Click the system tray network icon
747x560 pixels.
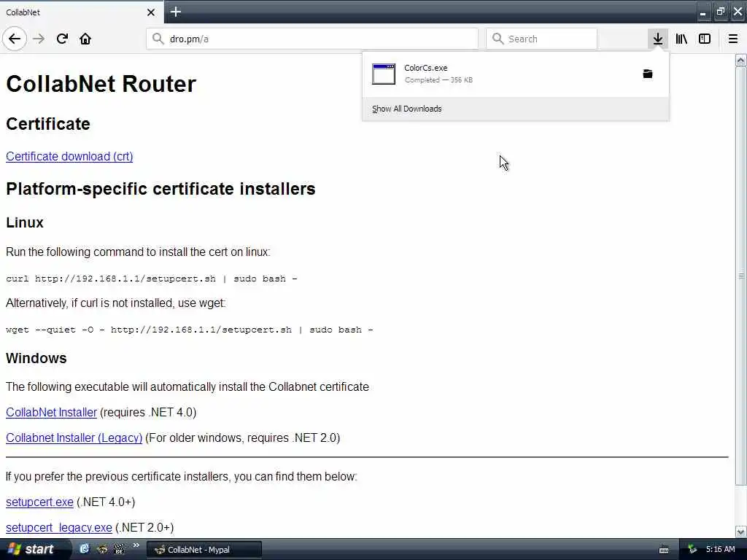pyautogui.click(x=692, y=550)
